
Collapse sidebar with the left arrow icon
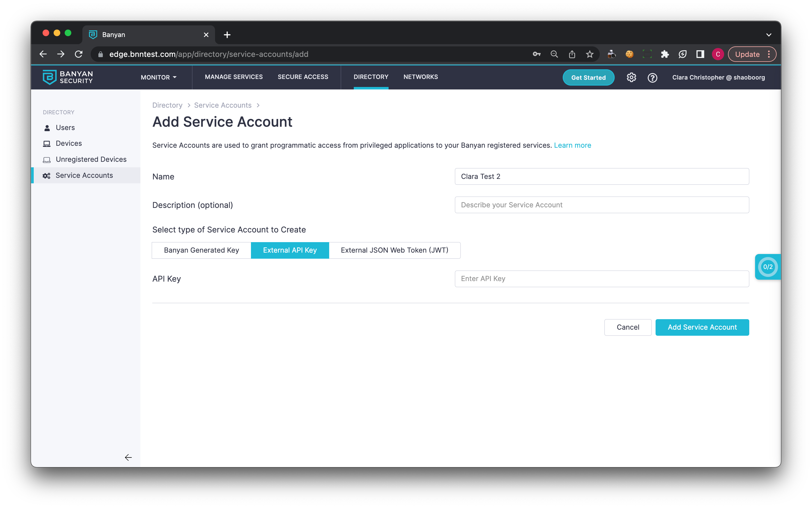point(128,457)
